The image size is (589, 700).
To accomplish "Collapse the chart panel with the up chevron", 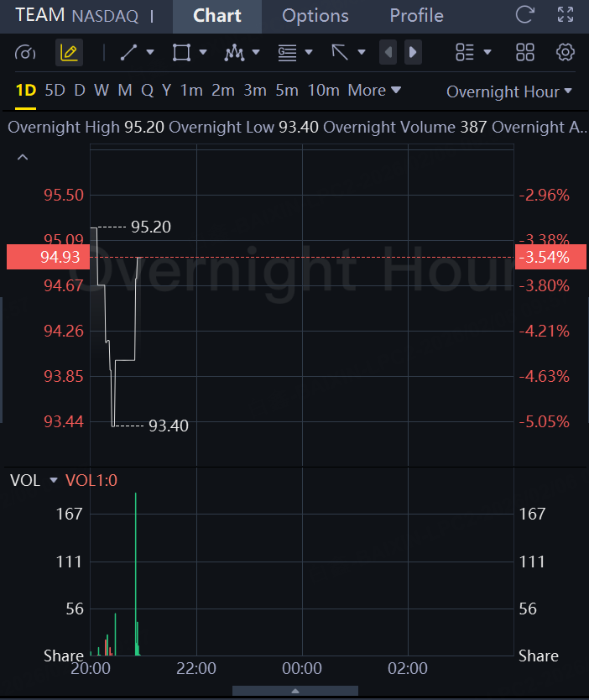I will coord(23,157).
